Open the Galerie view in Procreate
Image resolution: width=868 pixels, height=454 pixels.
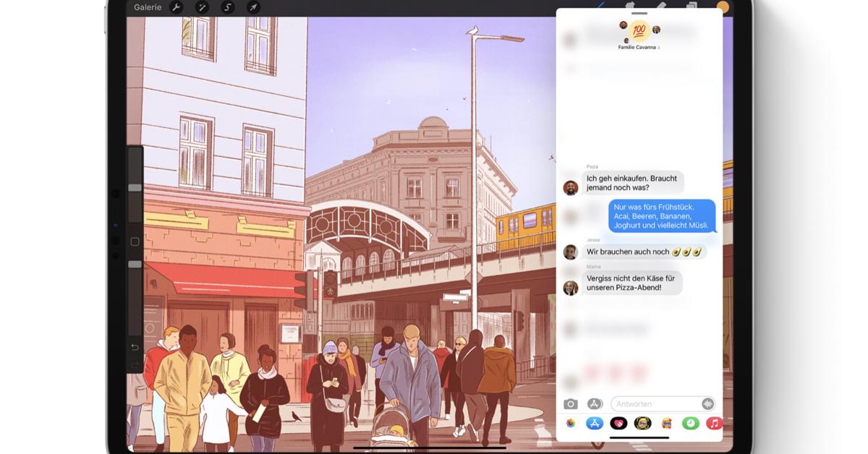(x=148, y=7)
